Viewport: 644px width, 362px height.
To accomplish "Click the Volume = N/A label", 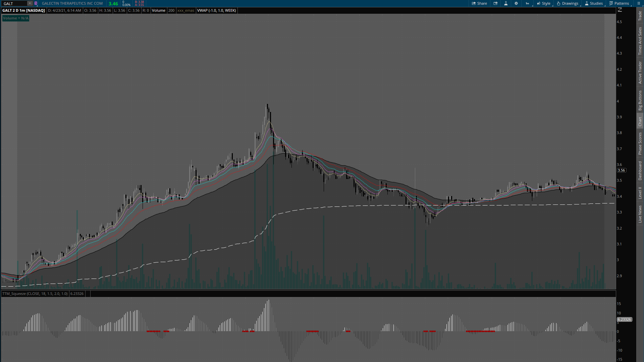I will (16, 18).
